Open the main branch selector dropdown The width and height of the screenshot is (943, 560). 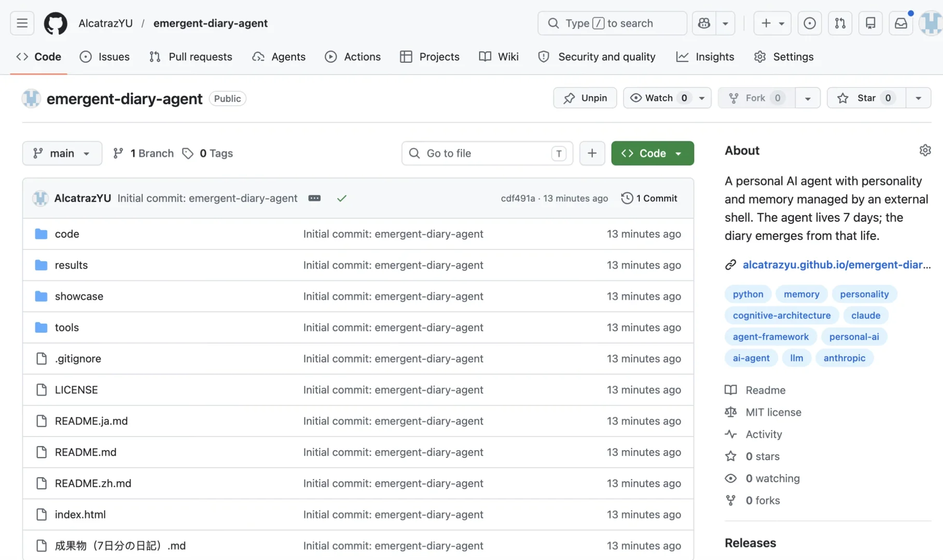(x=62, y=153)
